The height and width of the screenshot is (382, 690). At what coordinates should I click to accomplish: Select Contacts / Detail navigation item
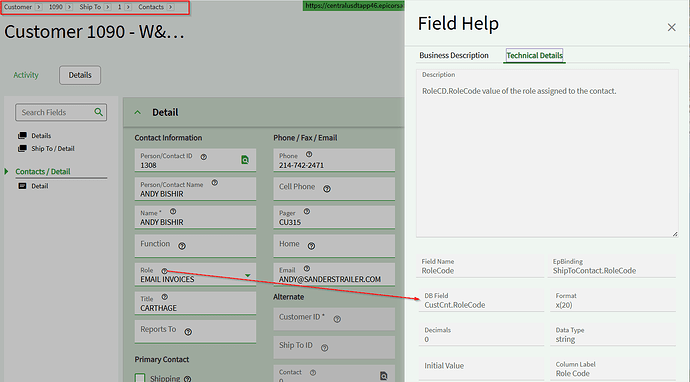43,171
